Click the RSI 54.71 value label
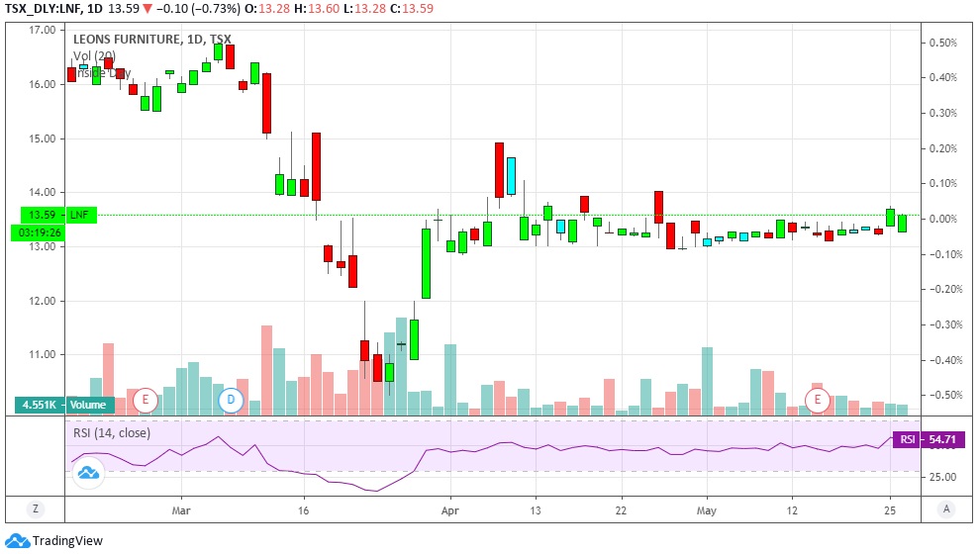The width and height of the screenshot is (980, 554). (x=929, y=439)
